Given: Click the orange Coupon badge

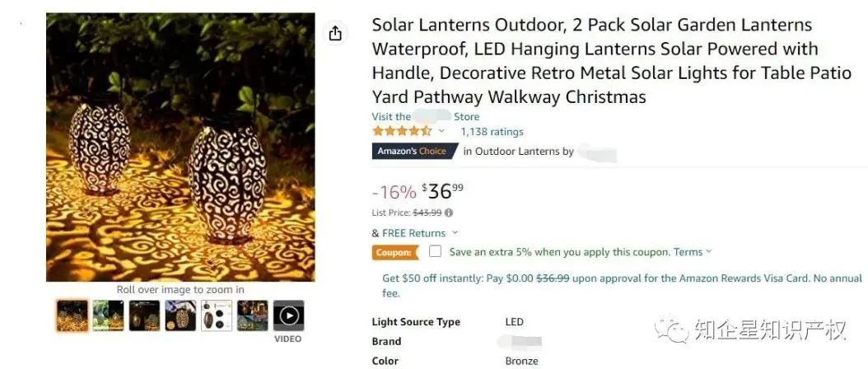Looking at the screenshot, I should tap(394, 253).
